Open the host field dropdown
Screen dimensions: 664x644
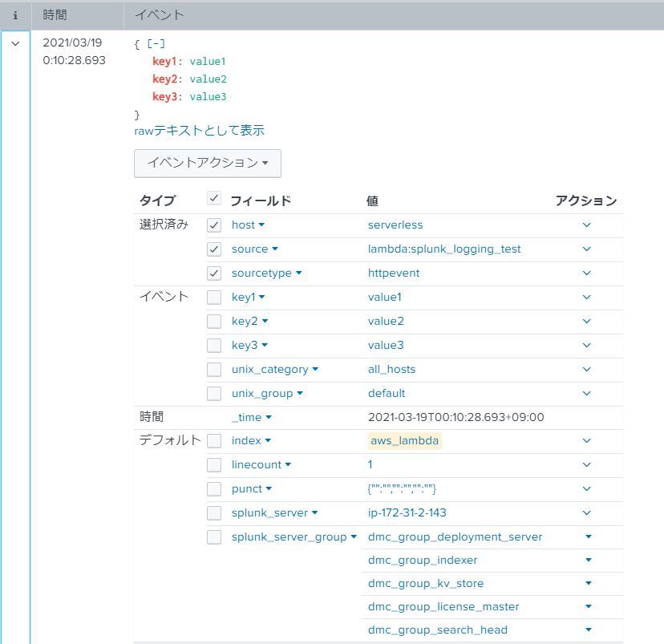point(248,225)
